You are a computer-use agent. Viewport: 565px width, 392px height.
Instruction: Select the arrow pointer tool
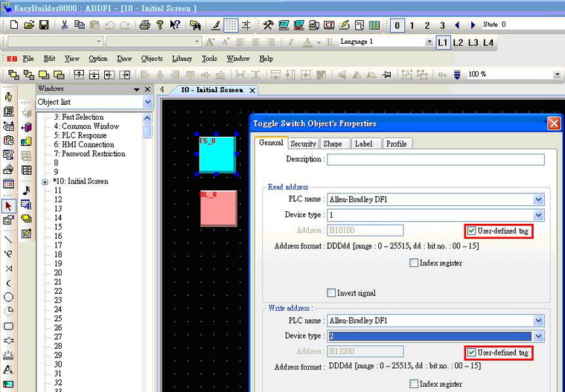[8, 206]
